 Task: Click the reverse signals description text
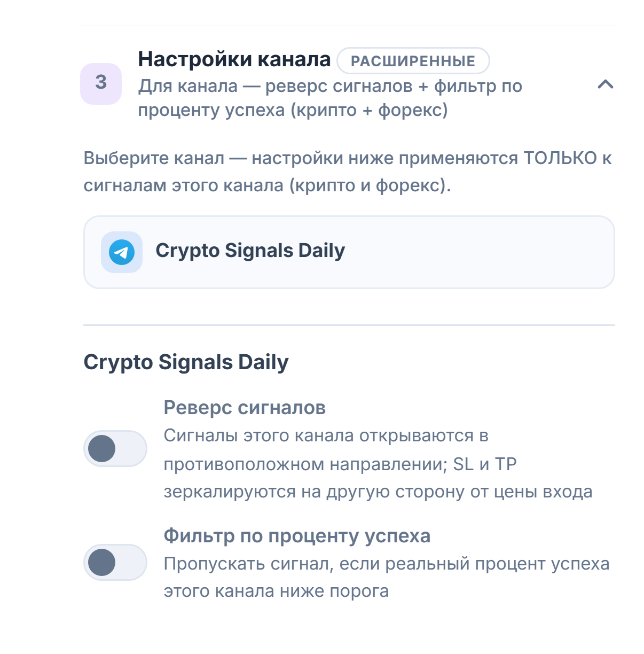pyautogui.click(x=378, y=464)
